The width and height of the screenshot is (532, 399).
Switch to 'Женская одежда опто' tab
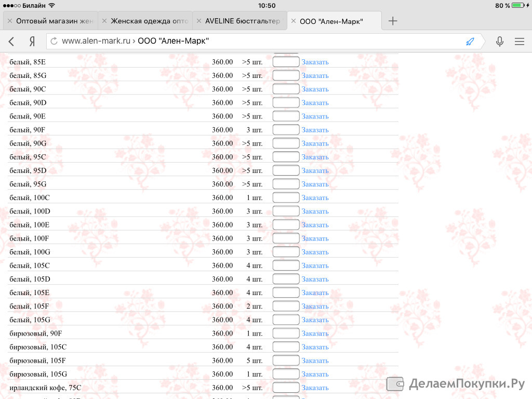click(145, 21)
